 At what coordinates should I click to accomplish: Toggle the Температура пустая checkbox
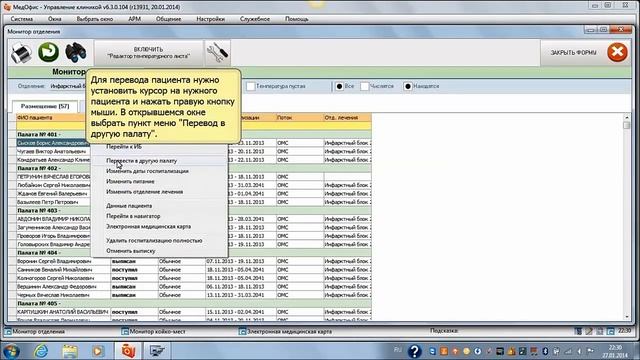point(251,86)
